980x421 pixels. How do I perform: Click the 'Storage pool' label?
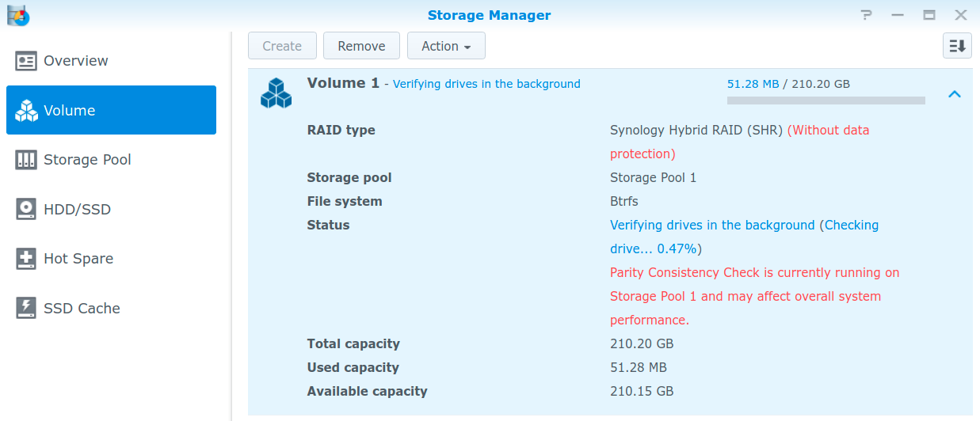pos(349,177)
